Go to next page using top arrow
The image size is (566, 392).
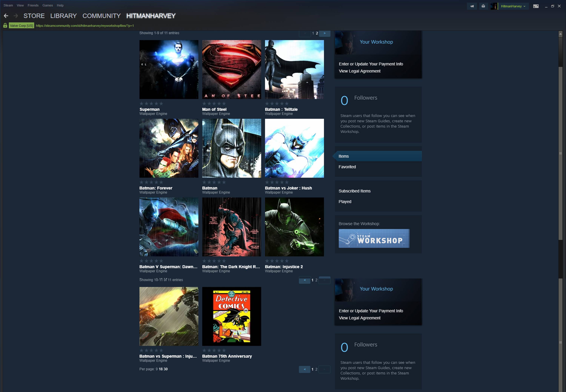click(x=324, y=33)
